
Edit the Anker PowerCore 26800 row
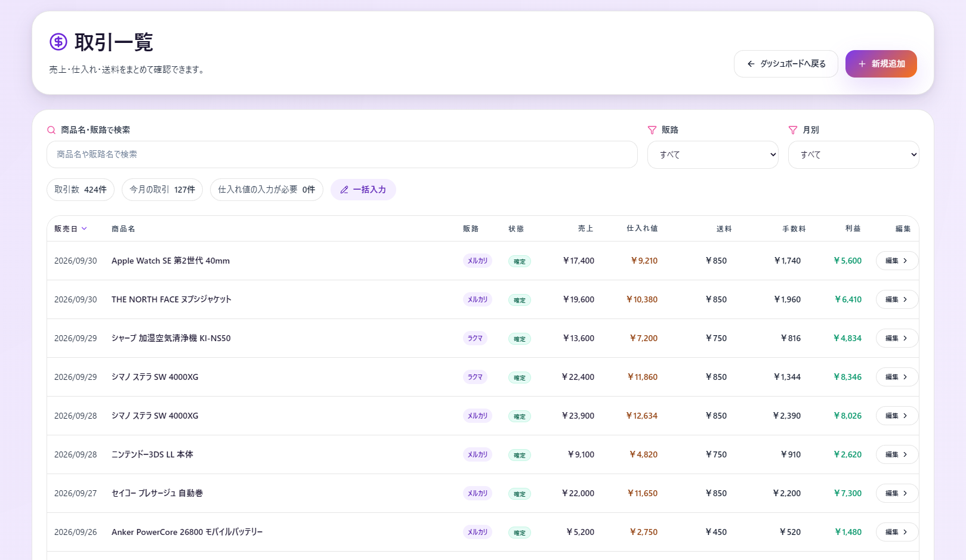(x=897, y=532)
